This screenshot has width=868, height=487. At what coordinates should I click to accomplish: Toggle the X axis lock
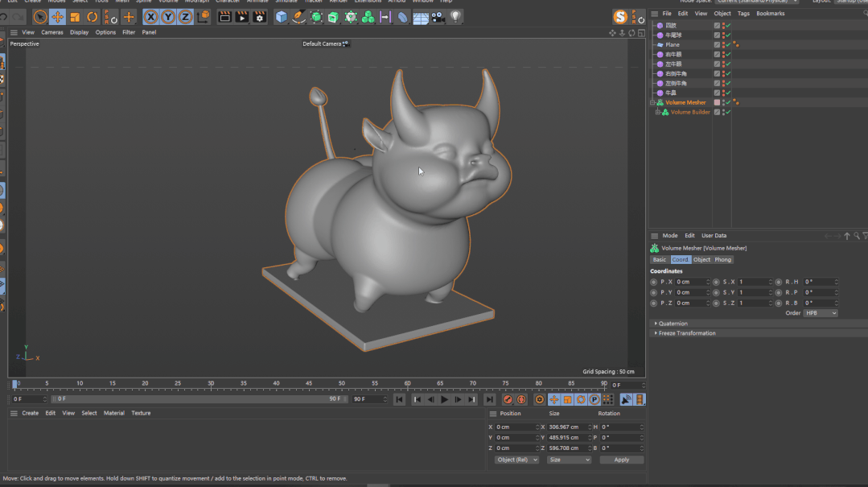tap(150, 17)
